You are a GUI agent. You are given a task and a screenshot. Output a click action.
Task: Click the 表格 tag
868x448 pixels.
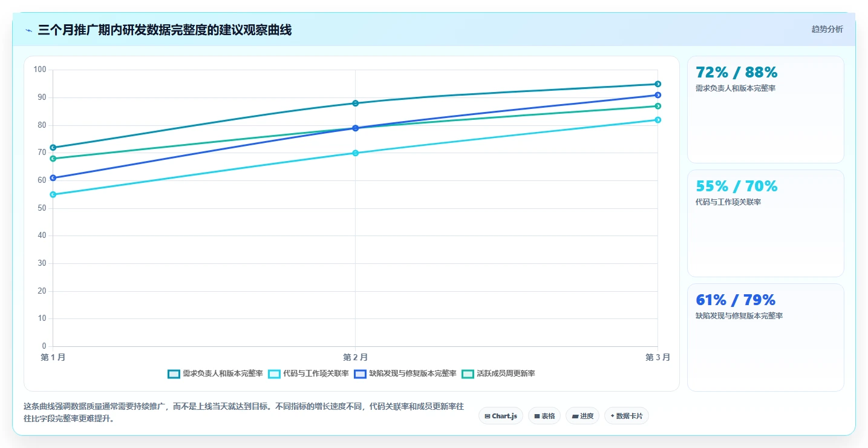point(544,416)
